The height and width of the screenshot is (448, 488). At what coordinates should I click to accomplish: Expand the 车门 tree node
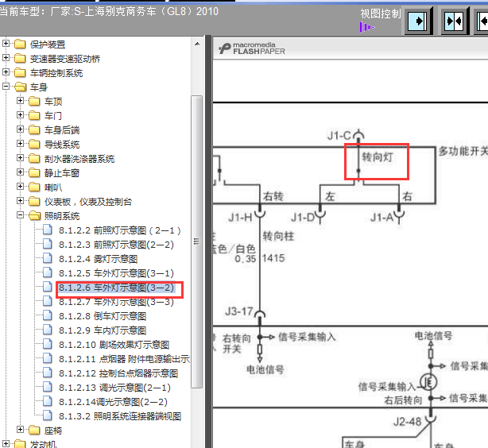(x=20, y=115)
